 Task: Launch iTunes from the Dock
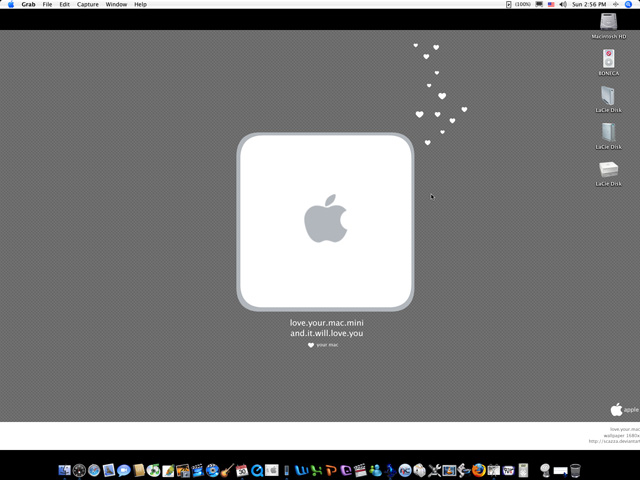coord(153,471)
